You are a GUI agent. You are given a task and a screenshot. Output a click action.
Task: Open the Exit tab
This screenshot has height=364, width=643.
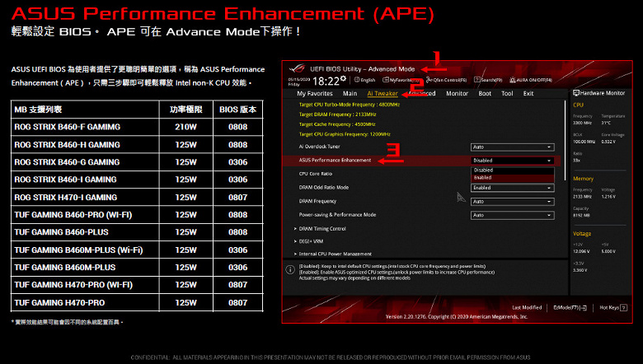pos(528,93)
